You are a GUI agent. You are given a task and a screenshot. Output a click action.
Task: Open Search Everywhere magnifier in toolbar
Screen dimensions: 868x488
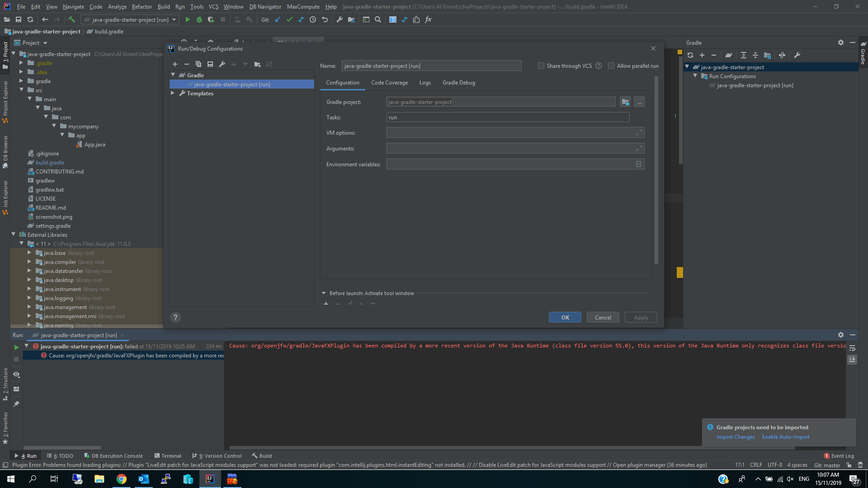(x=378, y=19)
